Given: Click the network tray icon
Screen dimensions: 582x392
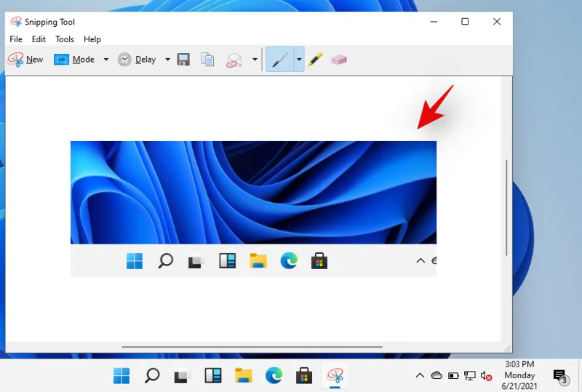Looking at the screenshot, I should point(469,376).
